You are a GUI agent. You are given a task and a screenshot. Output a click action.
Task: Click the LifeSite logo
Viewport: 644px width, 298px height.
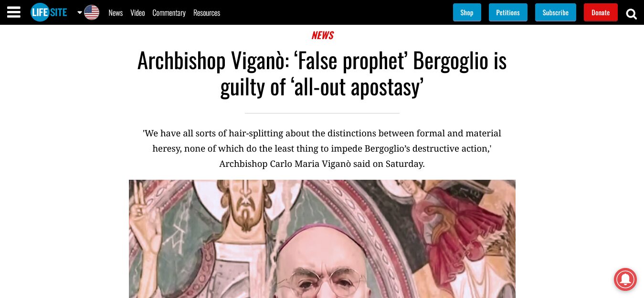[x=49, y=12]
